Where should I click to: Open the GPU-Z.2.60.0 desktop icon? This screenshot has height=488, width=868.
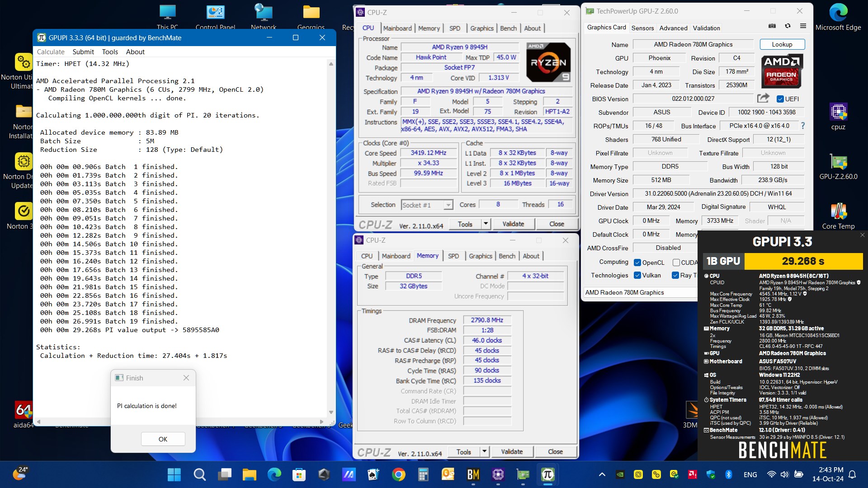838,166
